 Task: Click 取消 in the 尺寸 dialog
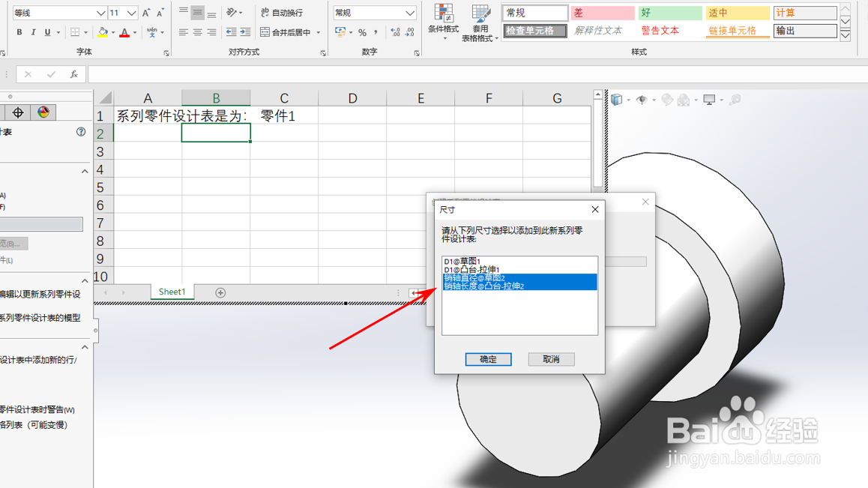coord(552,359)
